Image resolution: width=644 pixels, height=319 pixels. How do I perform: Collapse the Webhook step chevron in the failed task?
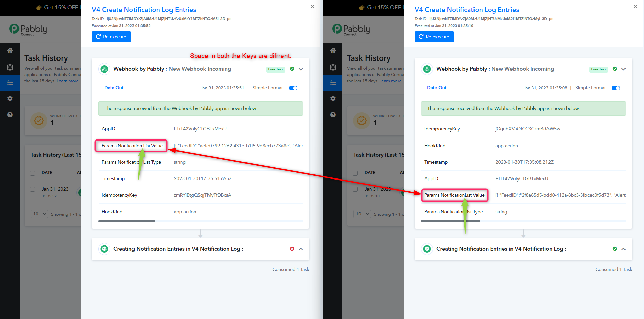click(301, 69)
